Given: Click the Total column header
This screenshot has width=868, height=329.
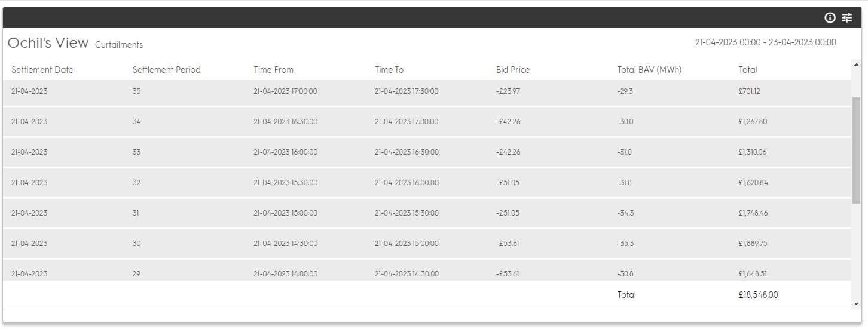Looking at the screenshot, I should [748, 70].
